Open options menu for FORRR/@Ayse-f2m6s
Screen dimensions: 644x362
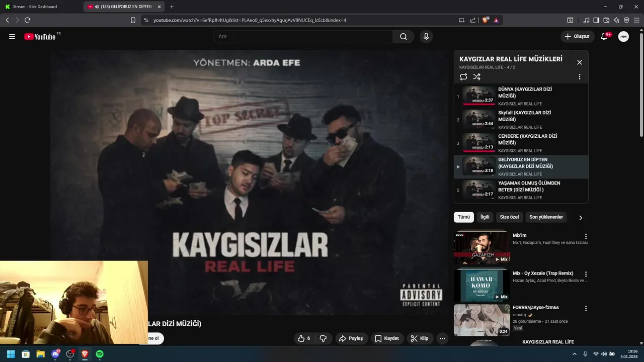586,308
